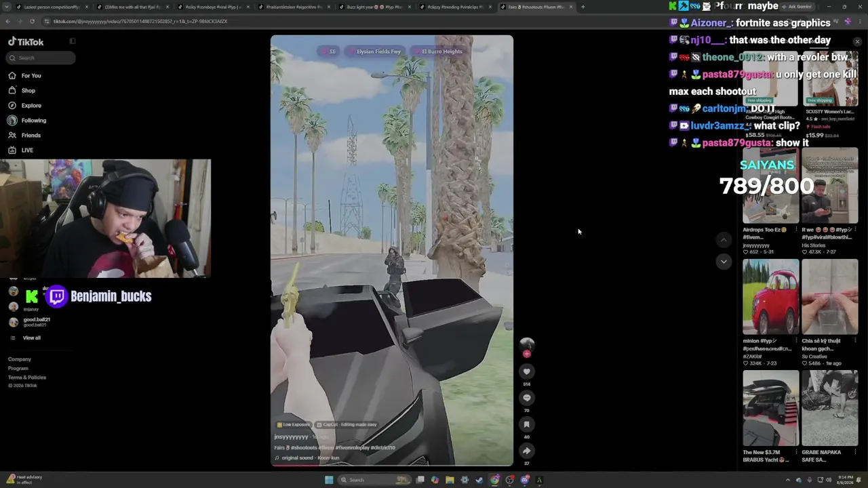Open more options for minion #fyp video

click(x=796, y=341)
